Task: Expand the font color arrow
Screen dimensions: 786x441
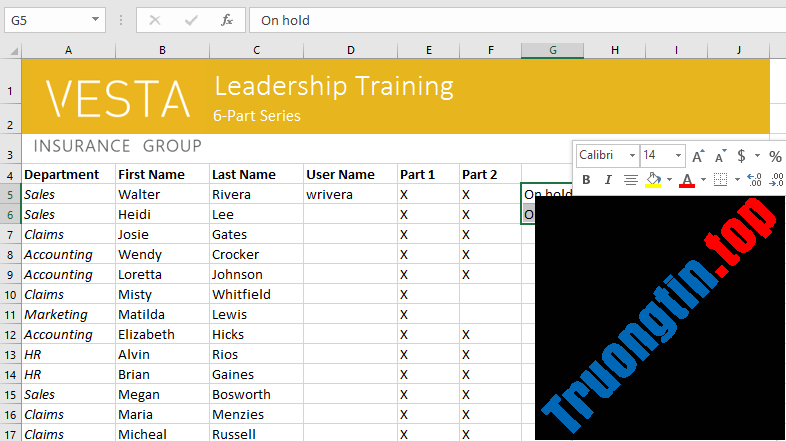Action: click(703, 179)
